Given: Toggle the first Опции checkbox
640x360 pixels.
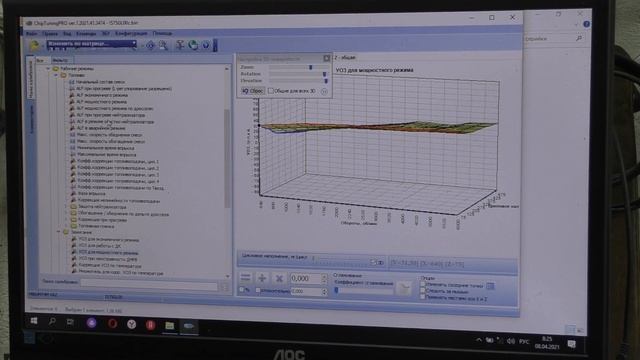Looking at the screenshot, I should point(423,284).
